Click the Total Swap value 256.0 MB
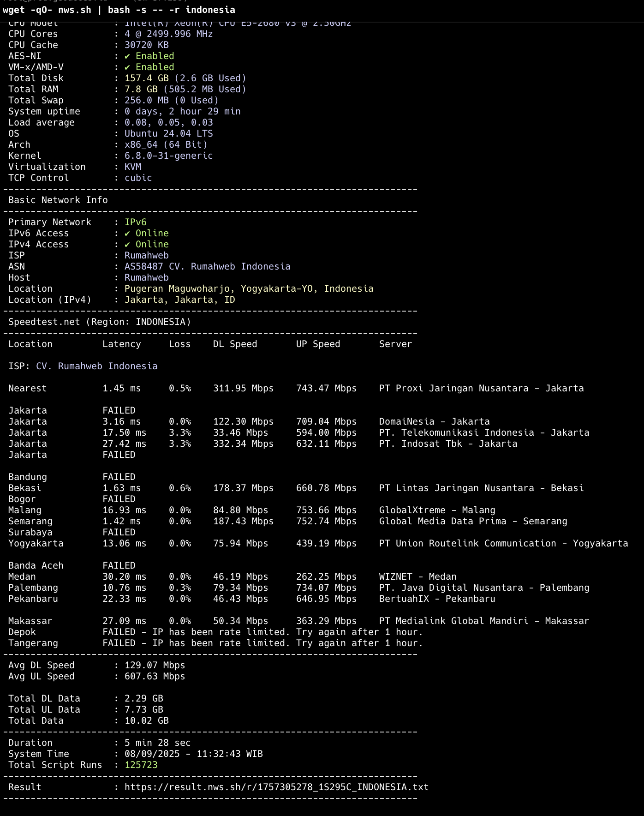Viewport: 644px width, 816px height. click(147, 100)
